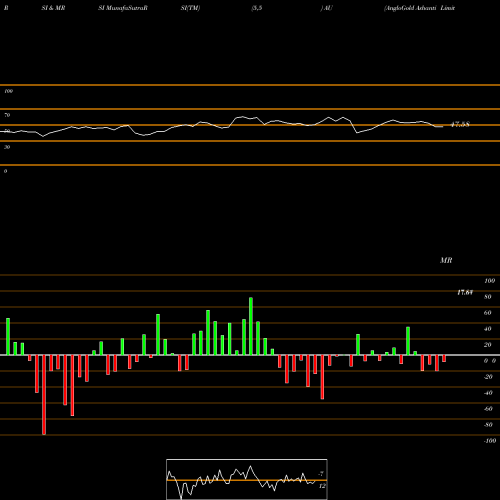Click the MR axis label '-80'

tap(488, 425)
